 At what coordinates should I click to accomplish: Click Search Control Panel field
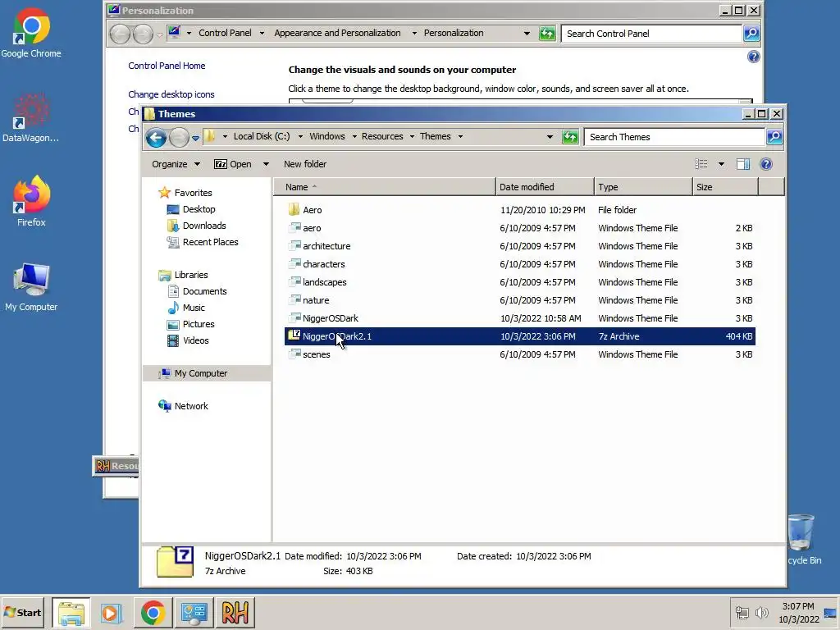tap(651, 33)
